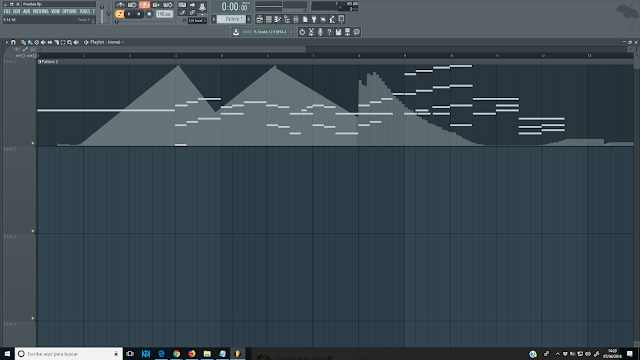
Task: Click the tempo 140 BPM field
Action: point(164,14)
